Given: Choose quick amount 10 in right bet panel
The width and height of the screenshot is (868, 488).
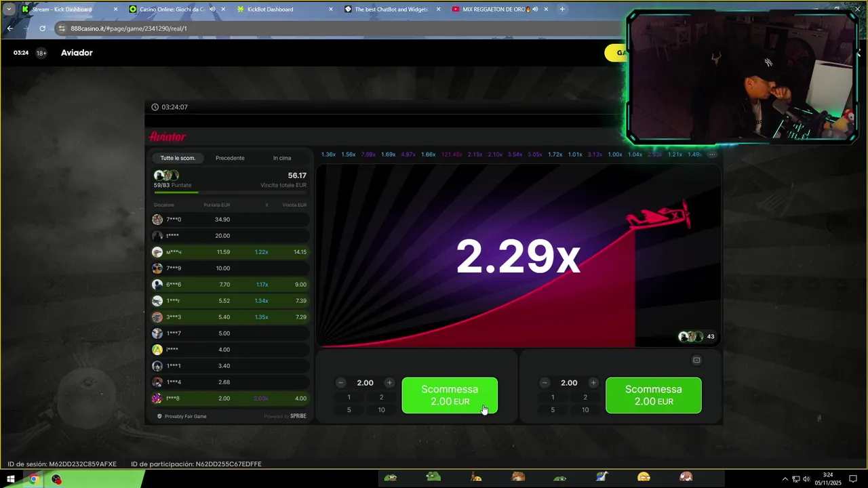Looking at the screenshot, I should 585,410.
